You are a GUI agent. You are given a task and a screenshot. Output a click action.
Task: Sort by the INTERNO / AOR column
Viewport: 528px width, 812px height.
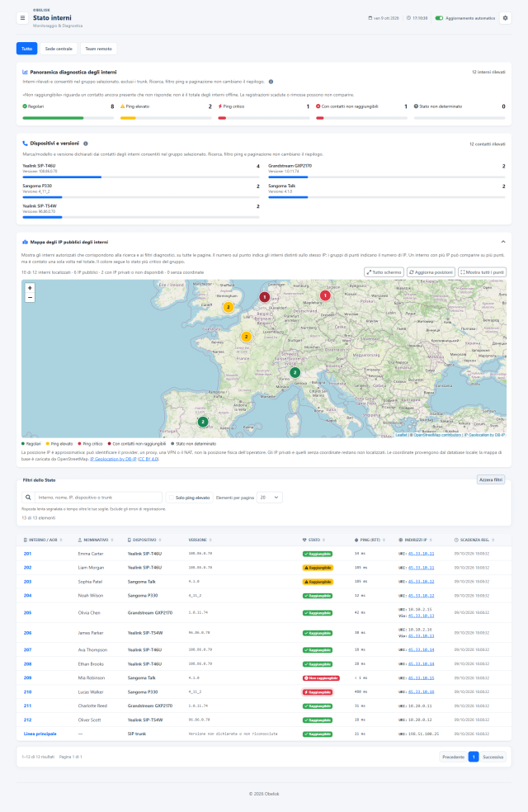(x=43, y=540)
